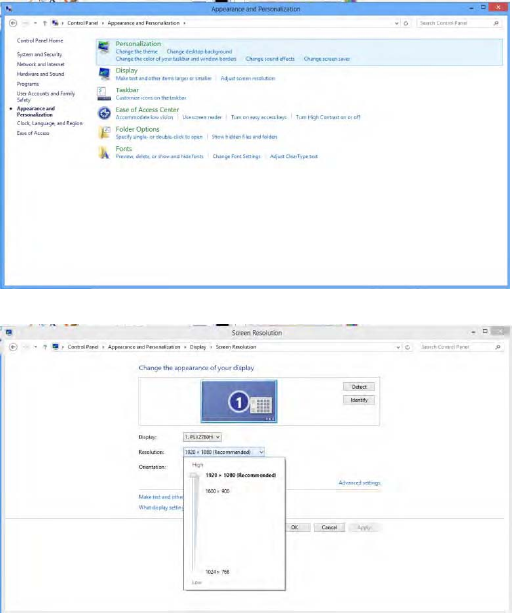Click Adjust screen resolution link
The width and height of the screenshot is (512, 613).
coord(248,79)
